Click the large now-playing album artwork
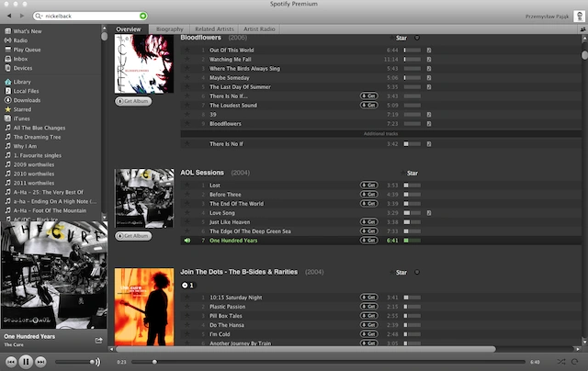The image size is (588, 371). (54, 275)
